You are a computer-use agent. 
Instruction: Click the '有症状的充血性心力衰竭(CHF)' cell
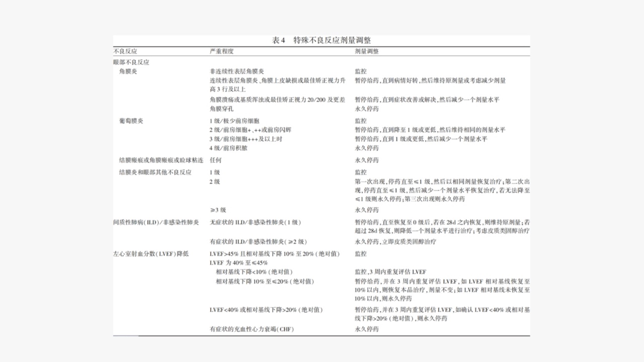[252, 329]
